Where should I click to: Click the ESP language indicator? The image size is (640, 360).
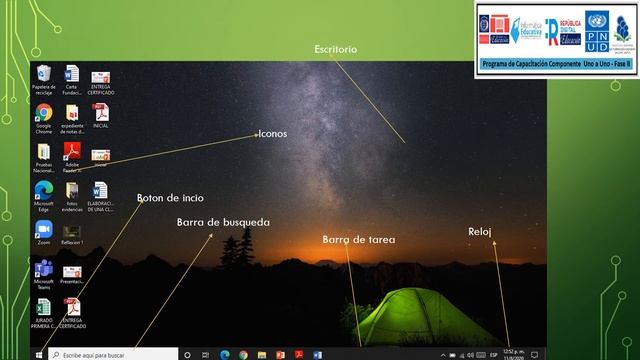pos(493,355)
